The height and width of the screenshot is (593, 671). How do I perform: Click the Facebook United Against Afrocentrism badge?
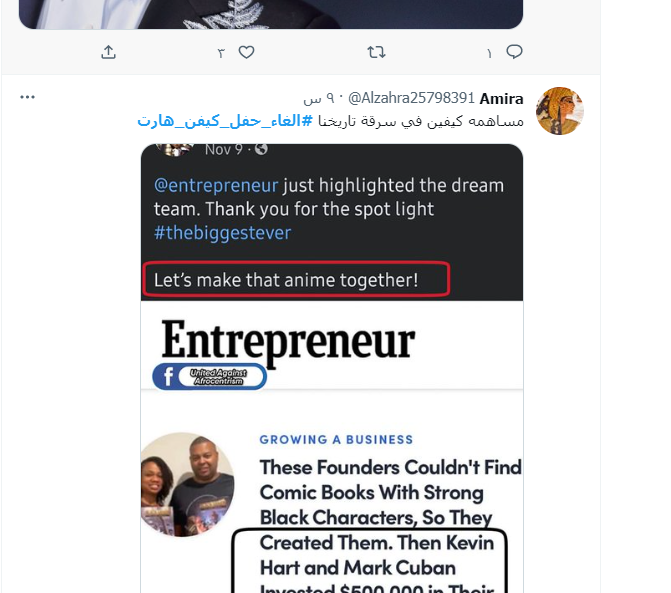pyautogui.click(x=210, y=376)
